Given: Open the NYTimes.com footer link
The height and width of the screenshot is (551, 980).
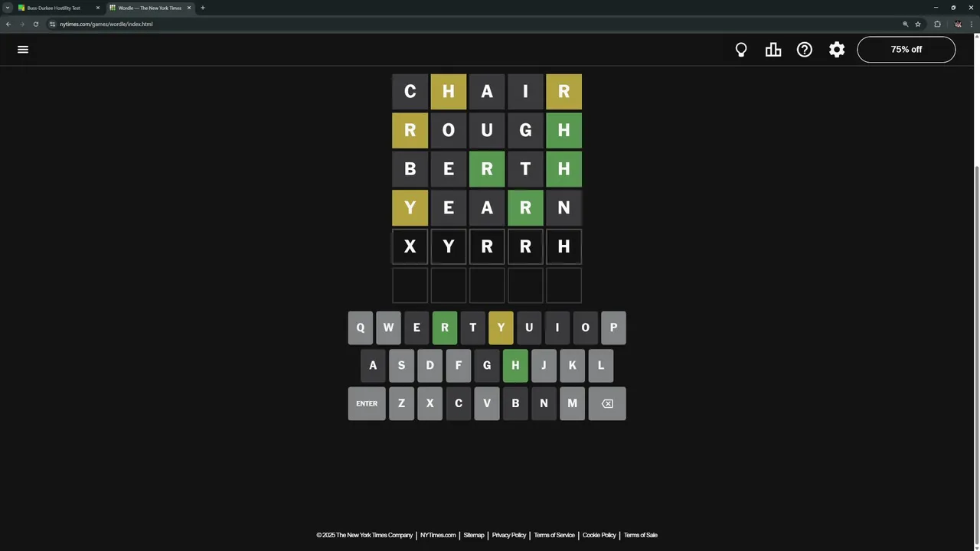Looking at the screenshot, I should [438, 535].
